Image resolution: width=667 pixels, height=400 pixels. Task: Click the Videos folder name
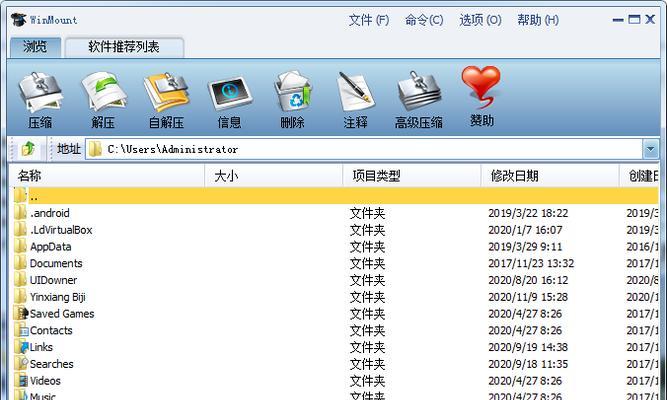tap(45, 381)
